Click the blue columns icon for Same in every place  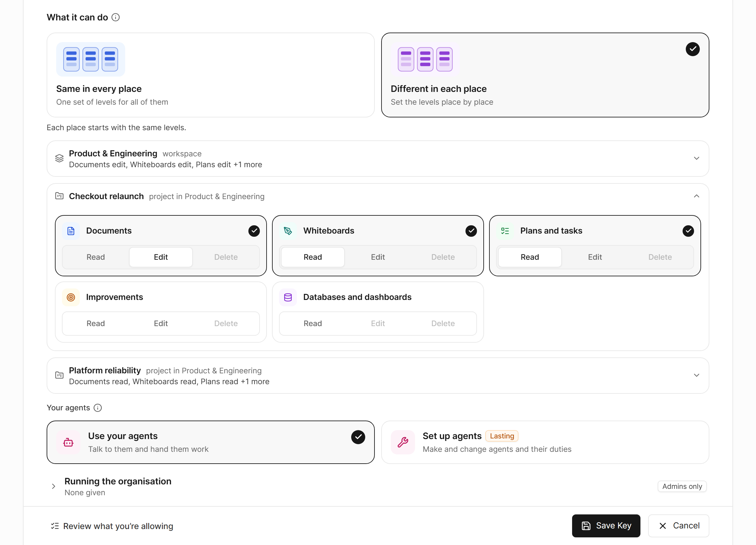[91, 59]
